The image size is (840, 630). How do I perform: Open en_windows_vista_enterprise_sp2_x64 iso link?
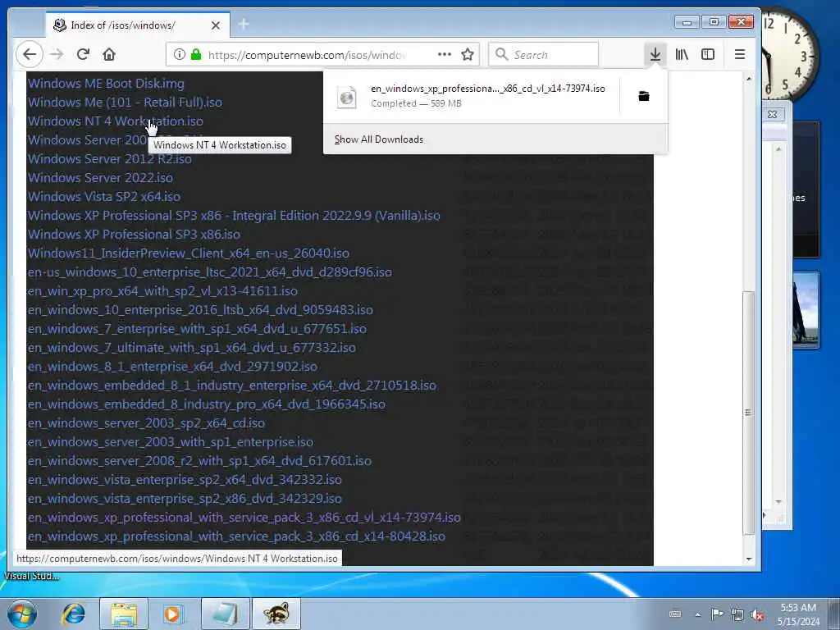[x=185, y=479]
